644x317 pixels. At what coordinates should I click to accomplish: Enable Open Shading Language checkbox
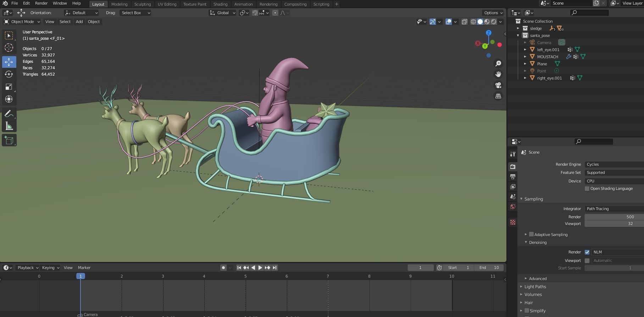[x=587, y=188]
